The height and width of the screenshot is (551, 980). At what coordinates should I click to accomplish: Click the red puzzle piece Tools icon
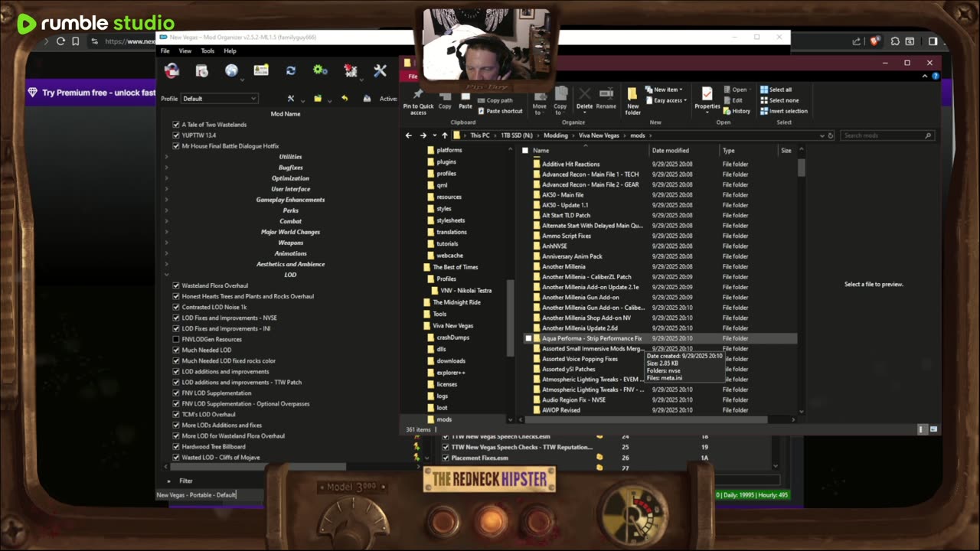click(351, 71)
